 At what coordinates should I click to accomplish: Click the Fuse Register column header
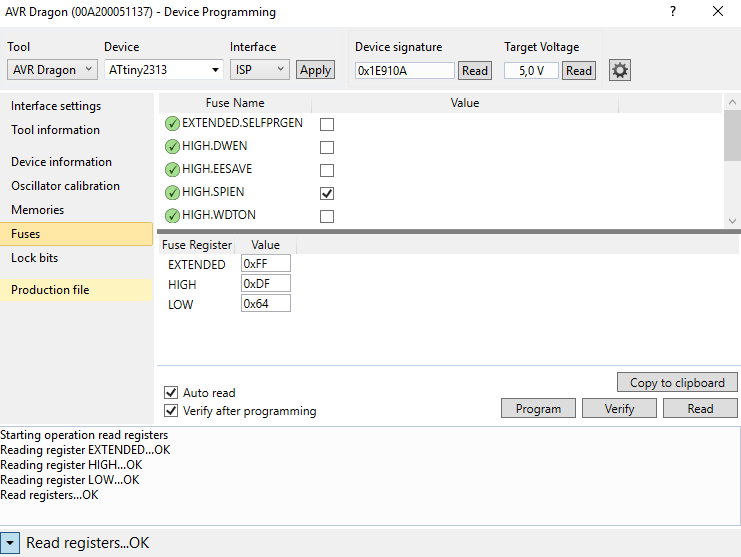[x=197, y=245]
